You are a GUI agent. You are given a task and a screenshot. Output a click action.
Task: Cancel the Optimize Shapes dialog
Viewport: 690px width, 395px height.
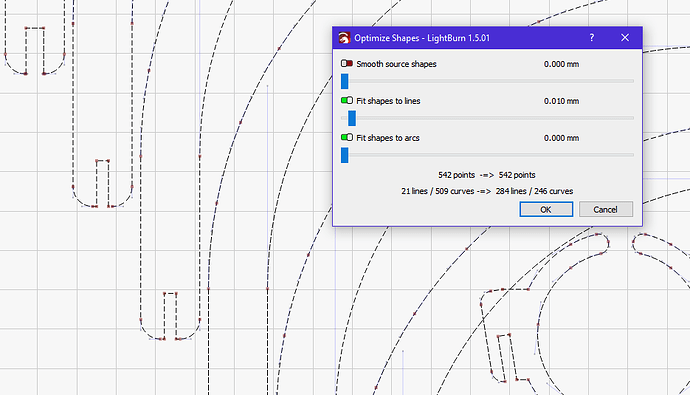606,209
